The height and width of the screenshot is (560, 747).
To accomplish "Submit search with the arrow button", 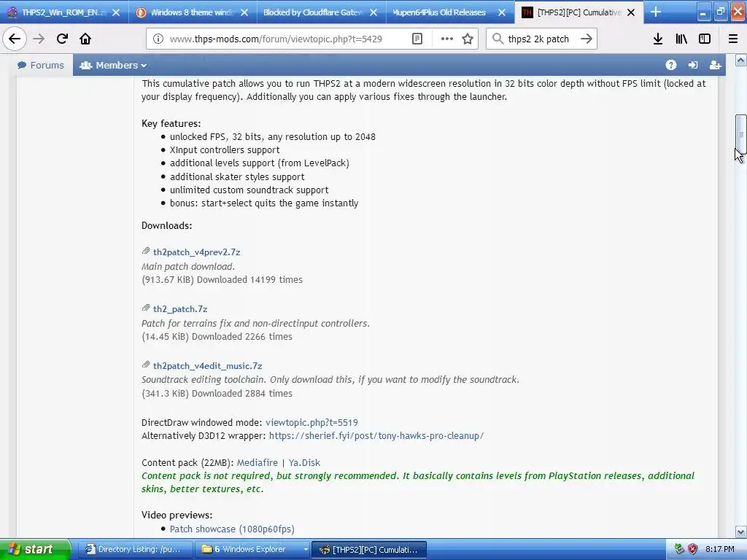I will pyautogui.click(x=587, y=39).
